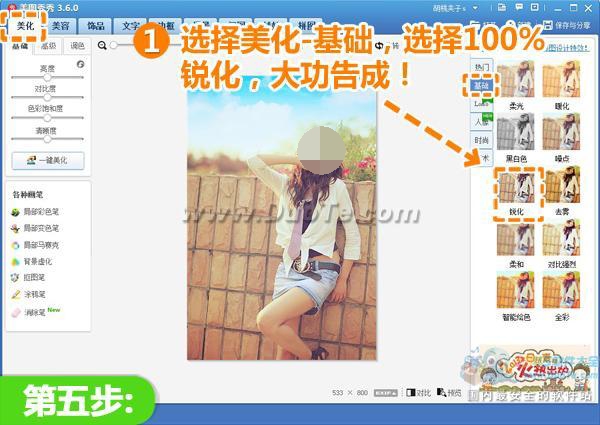The width and height of the screenshot is (600, 425).
Task: Switch to the 美容 tab
Action: point(61,25)
